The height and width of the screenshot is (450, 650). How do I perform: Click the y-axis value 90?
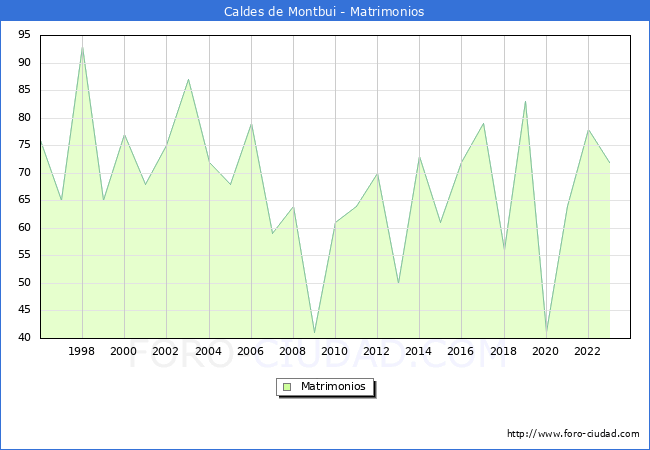point(24,63)
